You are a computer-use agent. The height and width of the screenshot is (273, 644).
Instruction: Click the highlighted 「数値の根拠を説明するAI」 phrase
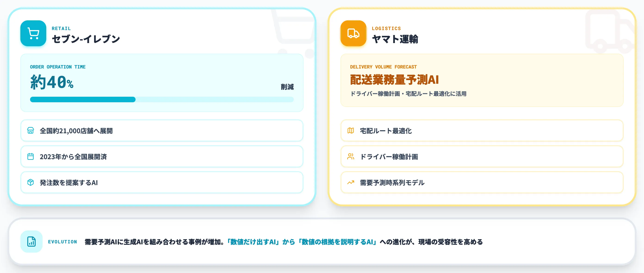tap(337, 242)
